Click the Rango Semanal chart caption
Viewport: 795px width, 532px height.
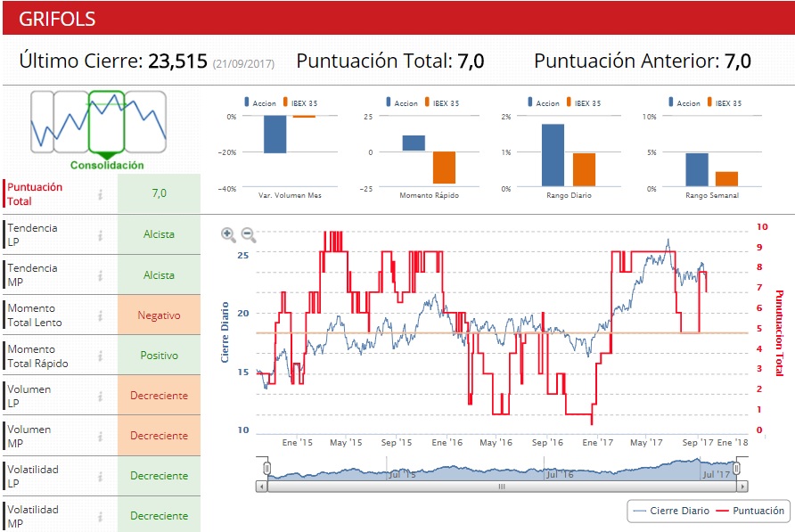tap(712, 195)
